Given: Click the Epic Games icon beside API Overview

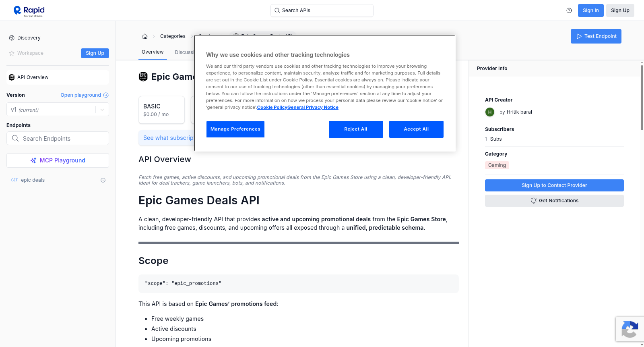Looking at the screenshot, I should [12, 77].
